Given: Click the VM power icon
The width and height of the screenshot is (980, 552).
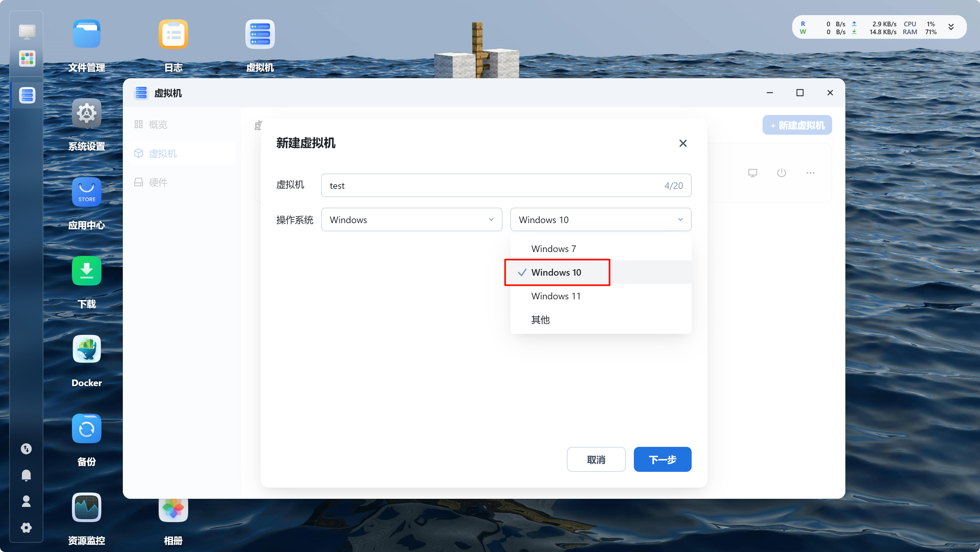Looking at the screenshot, I should pos(781,173).
